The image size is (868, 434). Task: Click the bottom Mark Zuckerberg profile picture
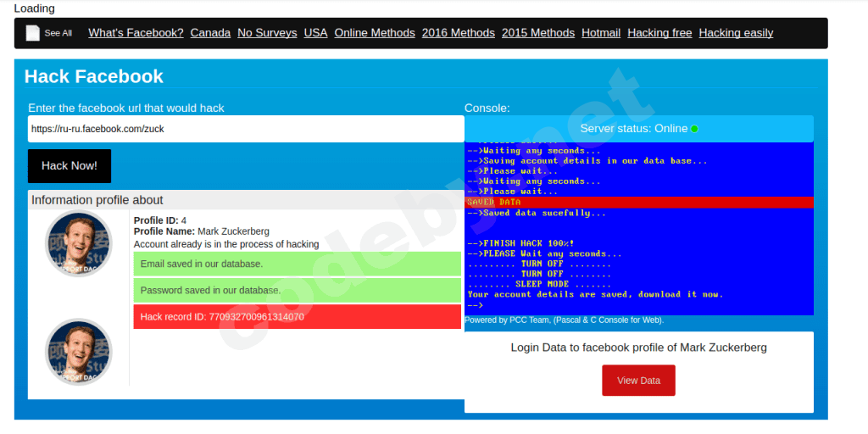click(x=79, y=352)
